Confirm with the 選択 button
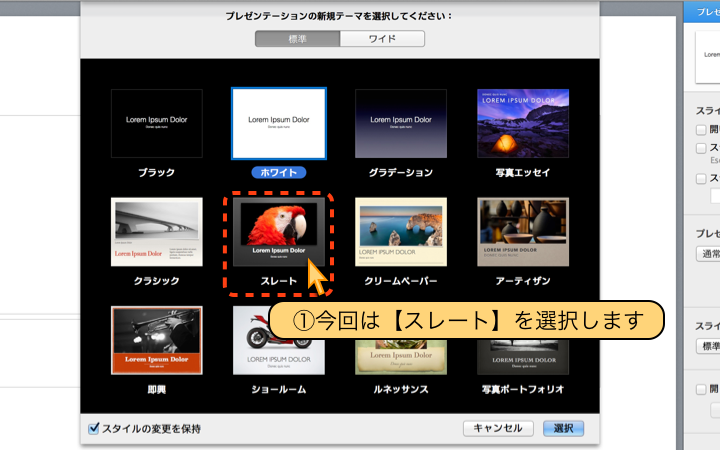The width and height of the screenshot is (720, 450). 563,428
